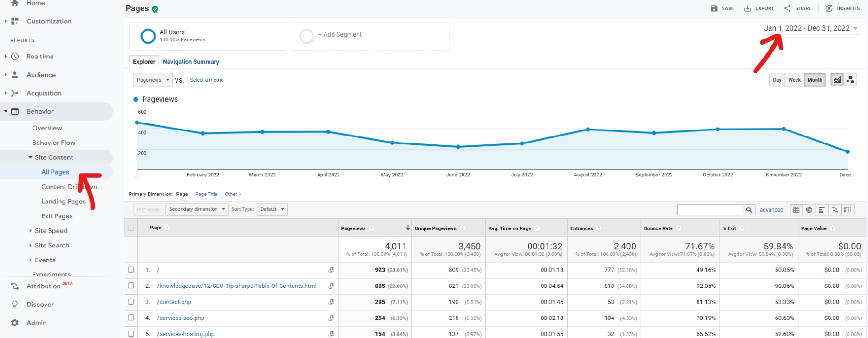Image resolution: width=868 pixels, height=338 pixels.
Task: Open the /services-seo.php page link
Action: tap(181, 318)
